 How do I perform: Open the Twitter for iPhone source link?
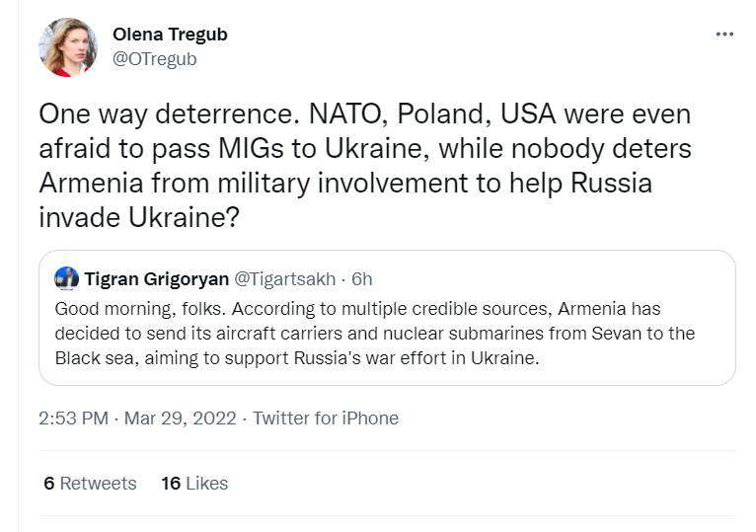pyautogui.click(x=326, y=418)
